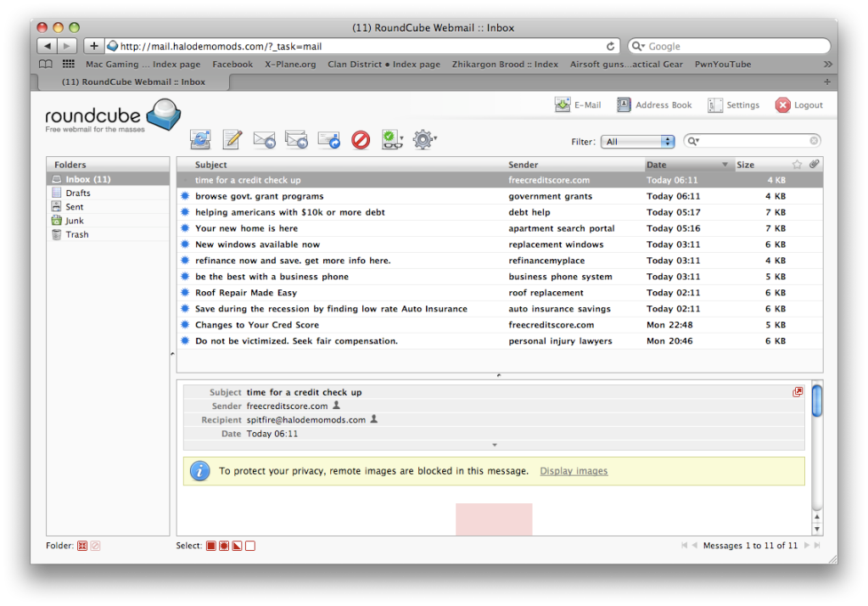Open the Sent folder
The height and width of the screenshot is (606, 868).
[x=108, y=206]
